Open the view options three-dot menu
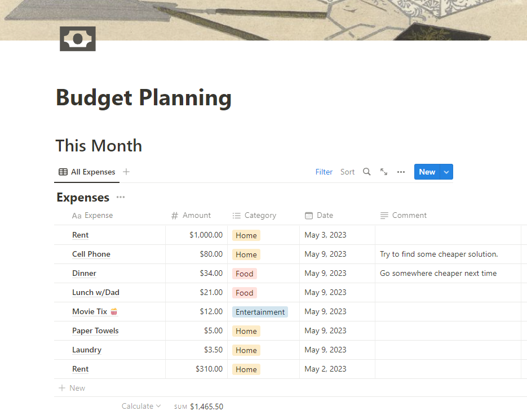This screenshot has height=420, width=527. [401, 172]
